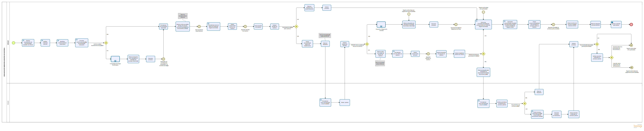644x131 pixels.
Task: Select task 'Providenciar envio do Ofício ao Cartório'
Action: 214,27
